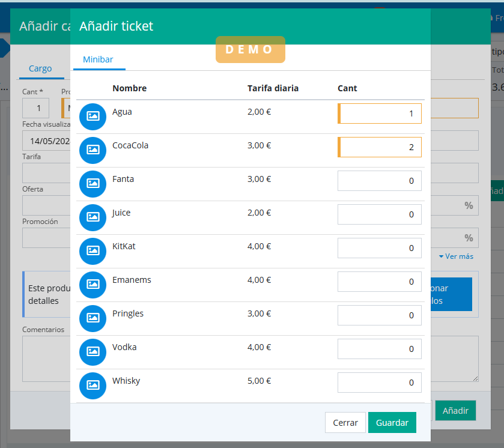The image size is (504, 448).
Task: Click the Añadir button
Action: [455, 411]
